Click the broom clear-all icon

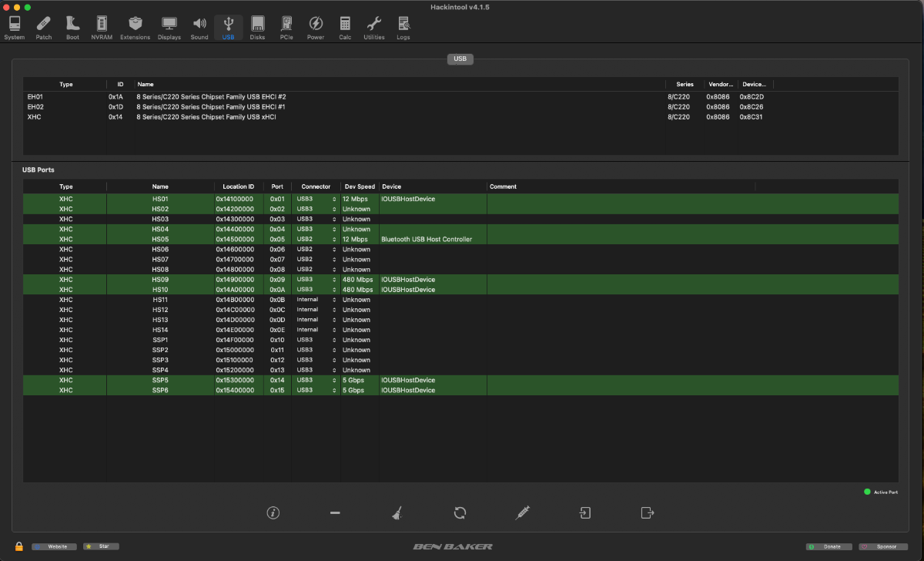(x=396, y=512)
